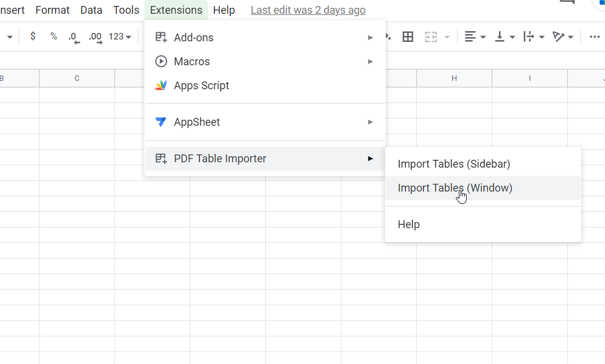605x364 pixels.
Task: Open Help in the PDF Table Importer submenu
Action: 409,225
